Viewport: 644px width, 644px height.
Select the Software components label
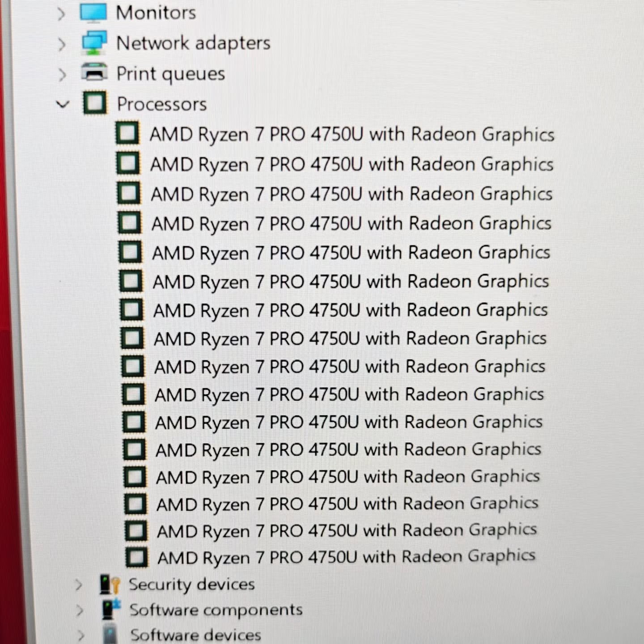[x=216, y=610]
